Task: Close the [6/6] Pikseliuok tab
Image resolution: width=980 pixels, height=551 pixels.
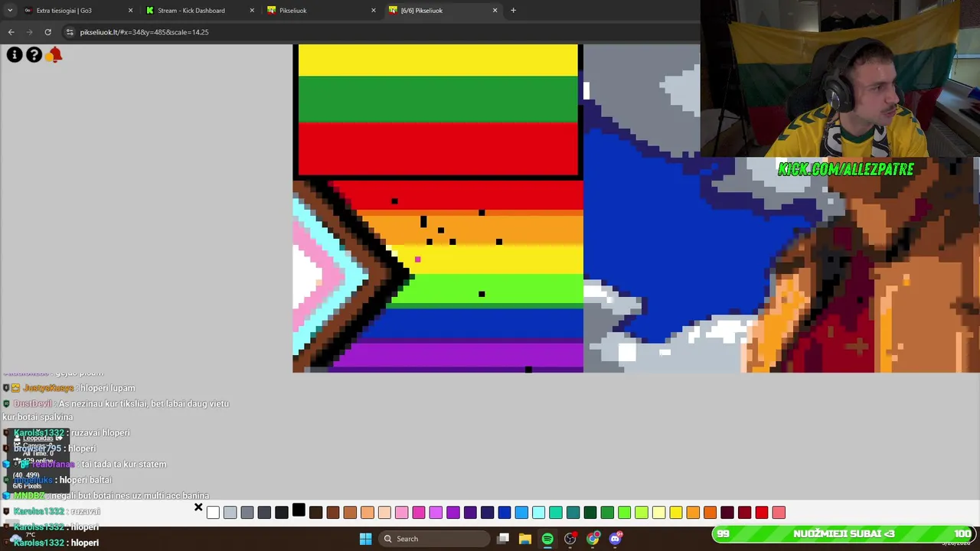Action: pyautogui.click(x=495, y=10)
